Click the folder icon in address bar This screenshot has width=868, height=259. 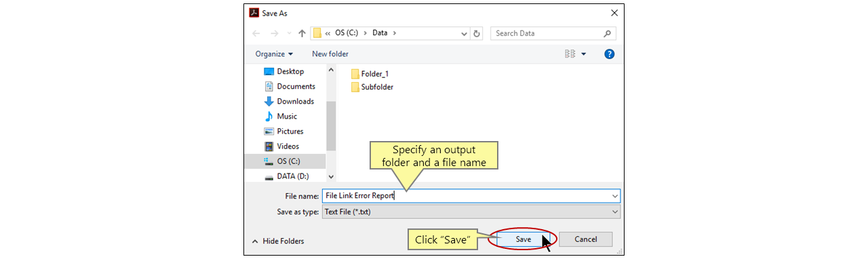317,33
